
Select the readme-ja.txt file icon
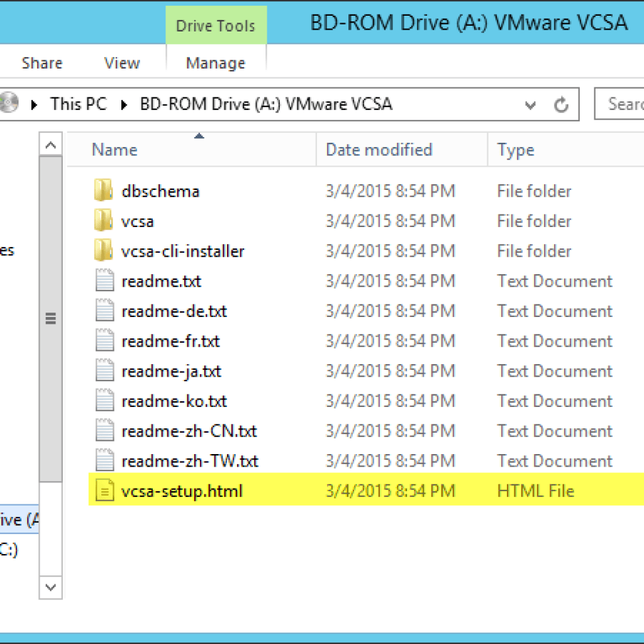(x=104, y=371)
